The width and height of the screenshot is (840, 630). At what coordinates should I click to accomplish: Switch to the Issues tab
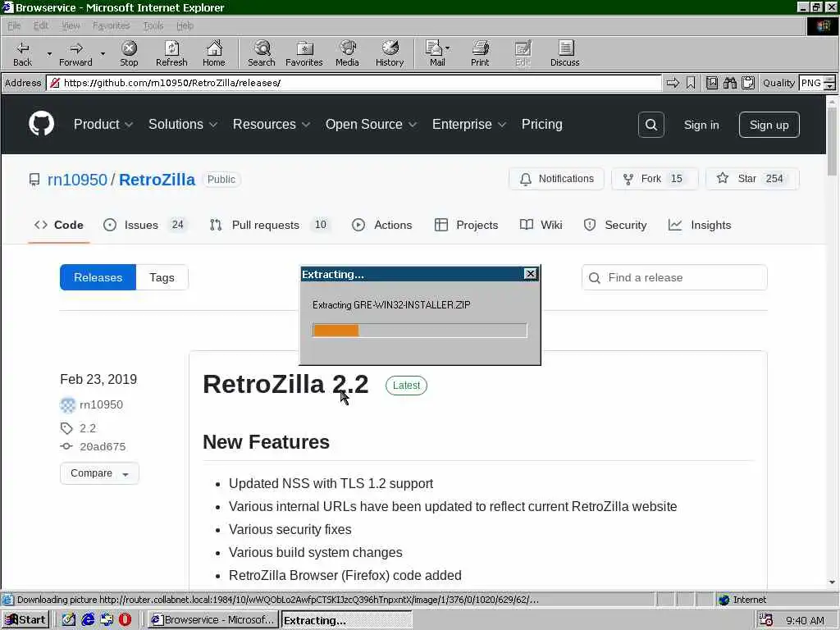pos(144,225)
